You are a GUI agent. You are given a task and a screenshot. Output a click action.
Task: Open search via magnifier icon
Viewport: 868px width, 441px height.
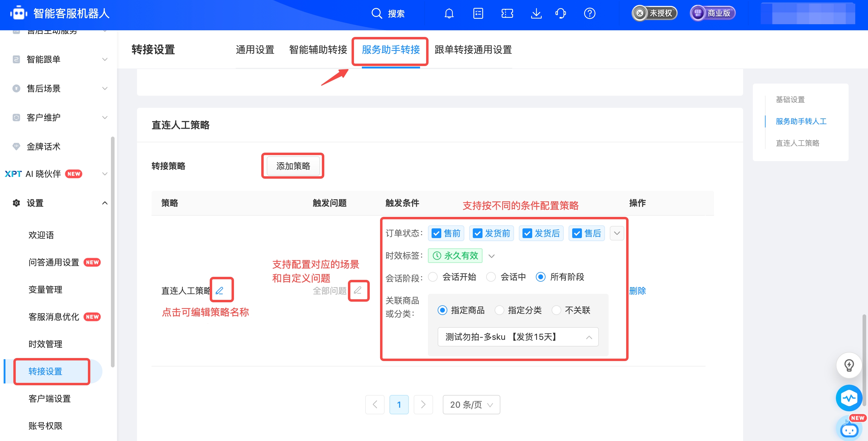pyautogui.click(x=376, y=13)
